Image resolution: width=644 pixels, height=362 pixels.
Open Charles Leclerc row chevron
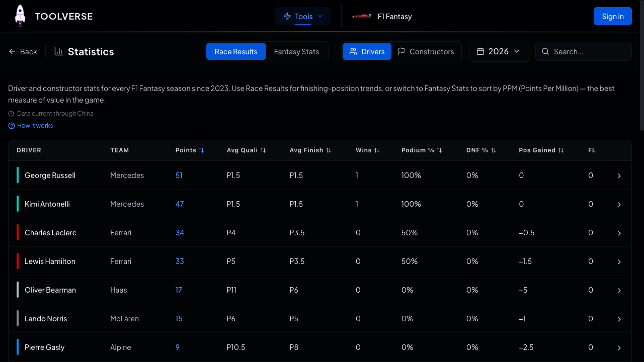(619, 233)
